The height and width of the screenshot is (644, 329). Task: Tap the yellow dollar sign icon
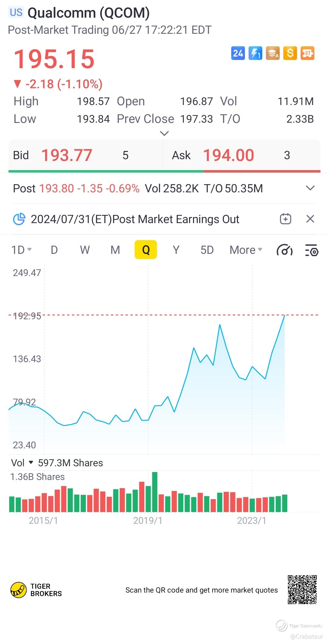pyautogui.click(x=290, y=53)
